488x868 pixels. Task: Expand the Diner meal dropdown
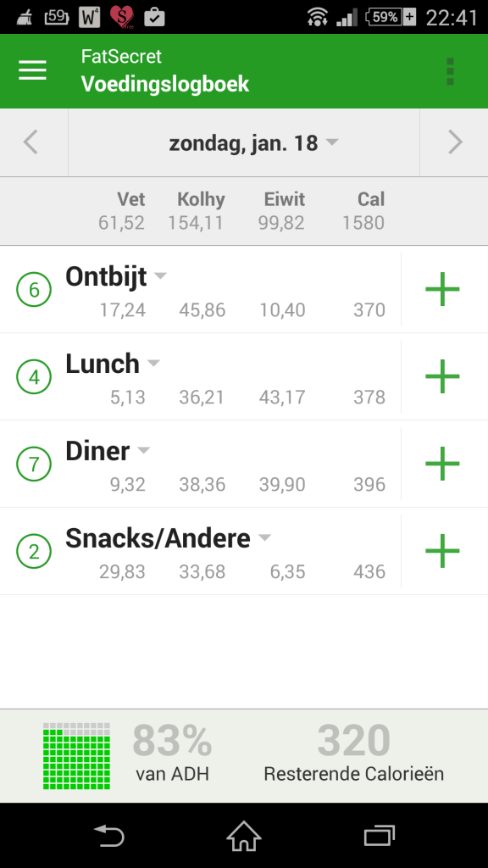[143, 450]
